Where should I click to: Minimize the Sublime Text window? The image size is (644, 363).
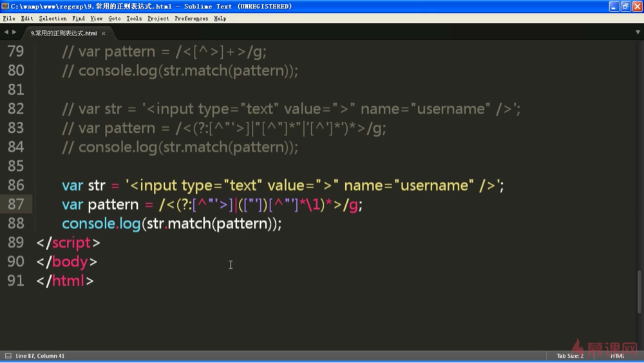[x=614, y=6]
